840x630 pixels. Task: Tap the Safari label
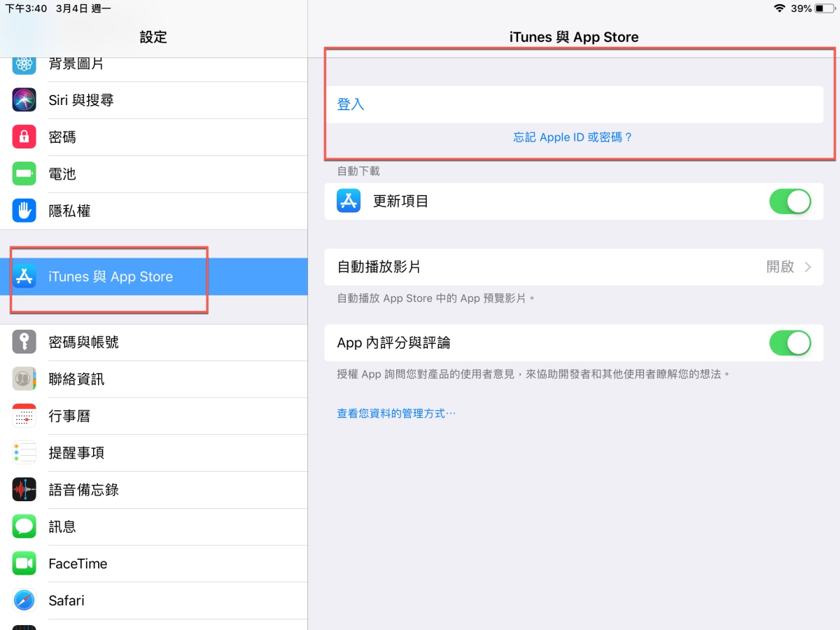(x=66, y=601)
